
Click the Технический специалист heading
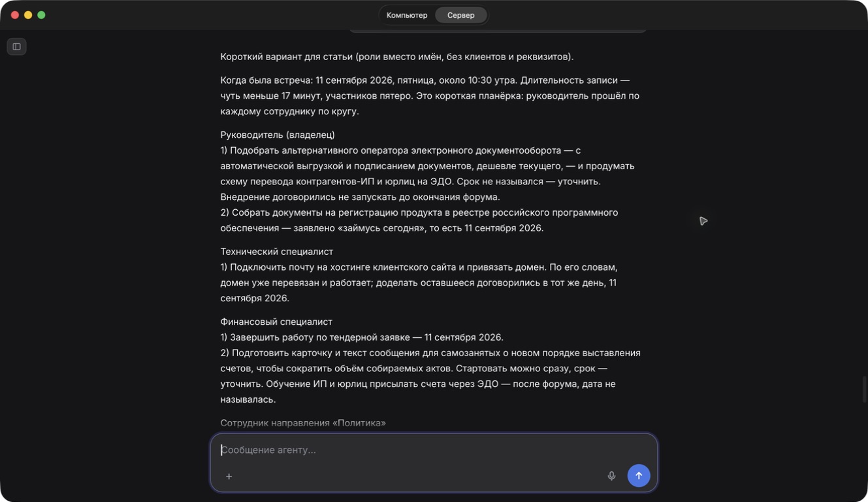277,252
